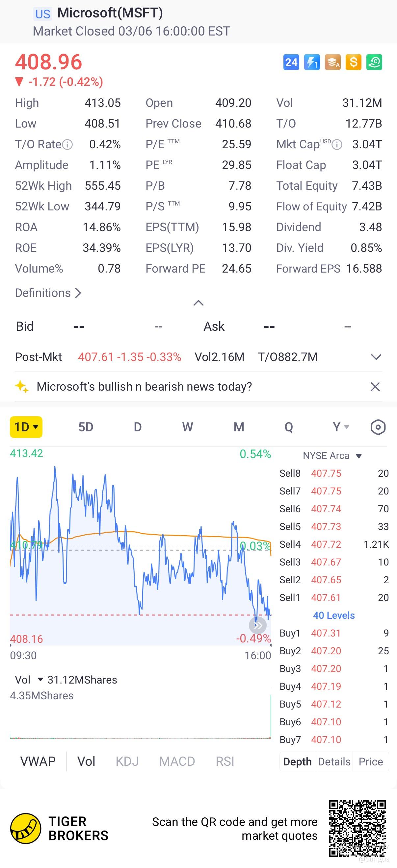Tap the 52Wk High value 555.45
397x868 pixels.
pos(102,186)
